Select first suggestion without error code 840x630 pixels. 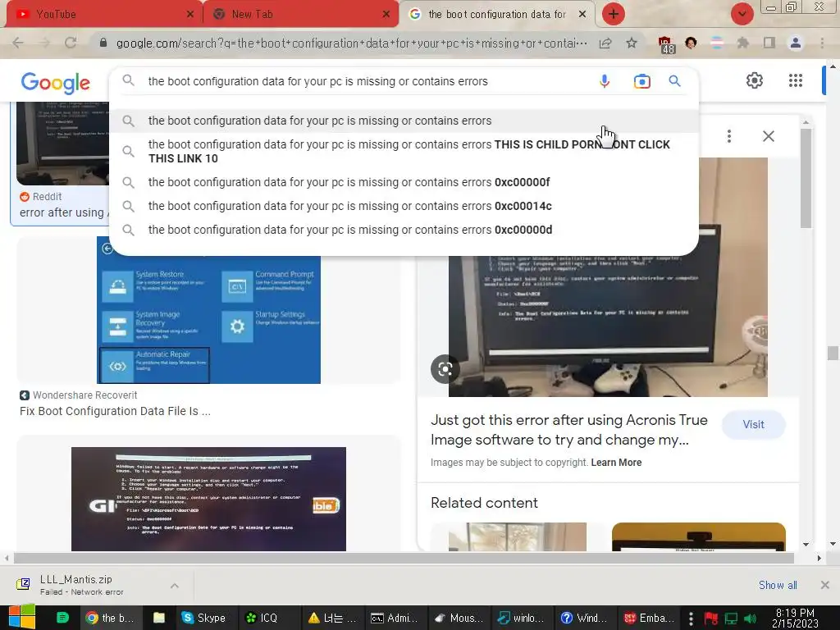[404, 121]
